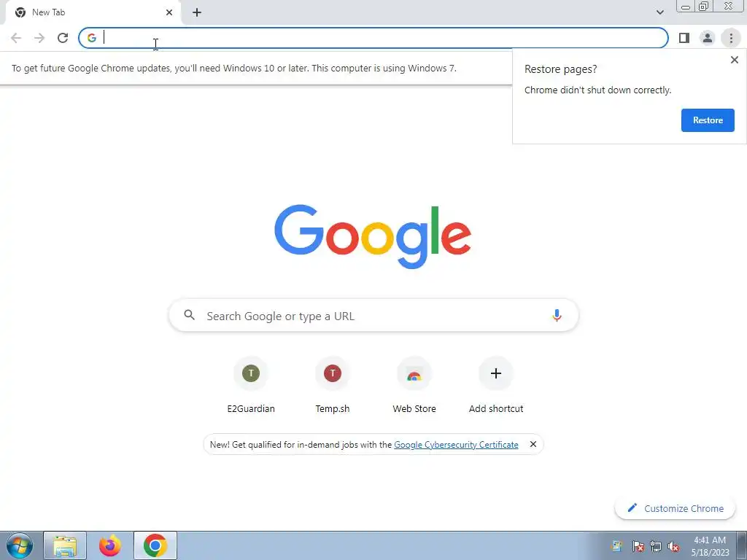Click 'Chrome didn't shut down correctly.' text
Screen dimensions: 747x560
tap(598, 90)
